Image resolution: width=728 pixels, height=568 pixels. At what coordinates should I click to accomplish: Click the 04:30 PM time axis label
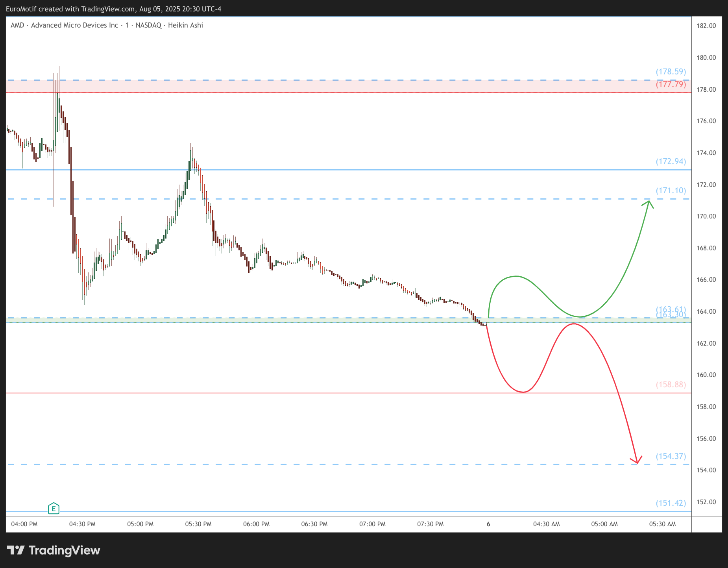pos(82,524)
